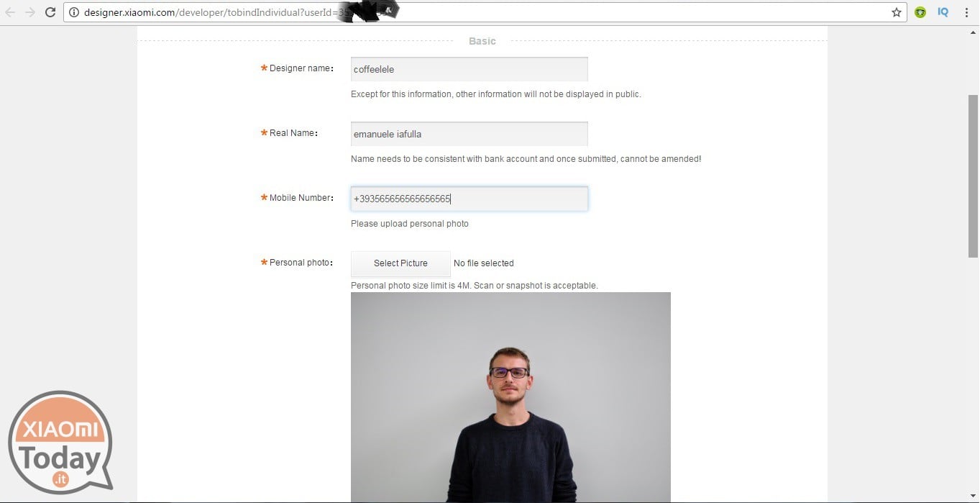The image size is (980, 503).
Task: Reload the designer.xiaomi.com page
Action: tap(50, 12)
